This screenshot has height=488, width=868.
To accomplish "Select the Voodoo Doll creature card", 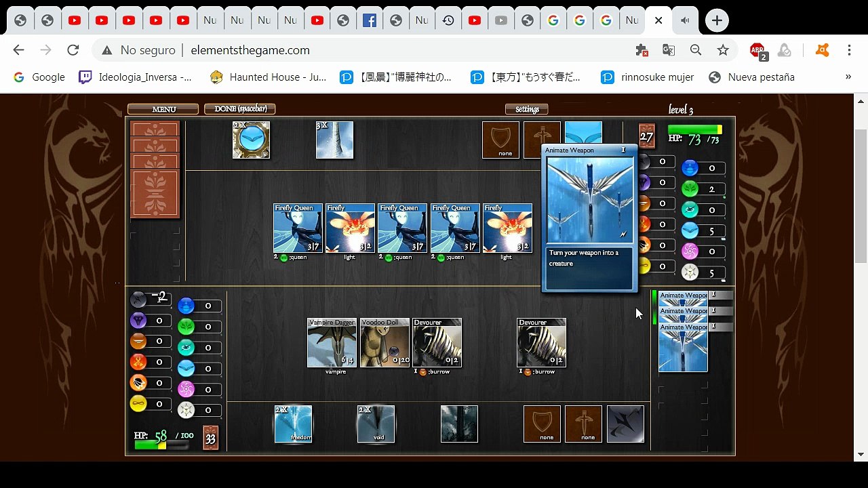I will (x=384, y=343).
